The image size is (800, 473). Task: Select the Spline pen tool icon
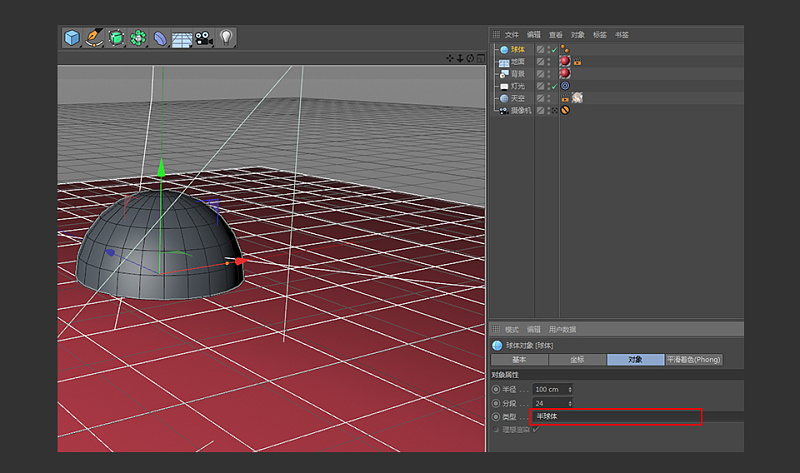[x=94, y=38]
